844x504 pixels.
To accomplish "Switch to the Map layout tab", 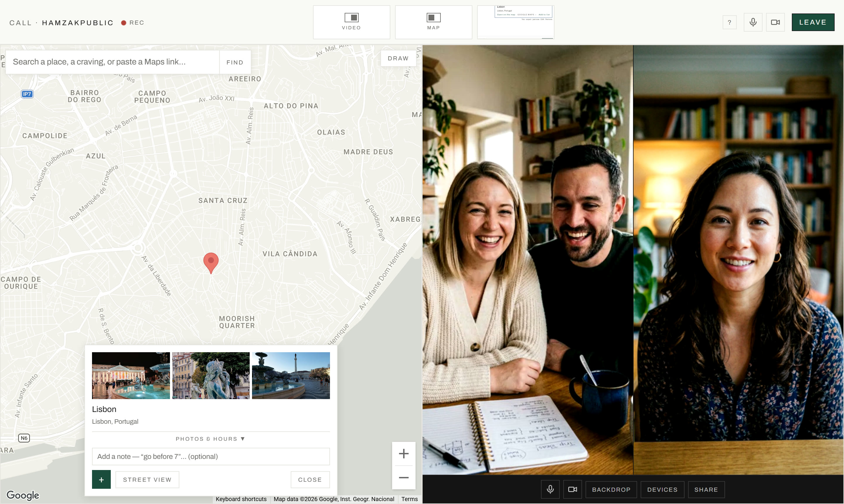I will pyautogui.click(x=433, y=22).
